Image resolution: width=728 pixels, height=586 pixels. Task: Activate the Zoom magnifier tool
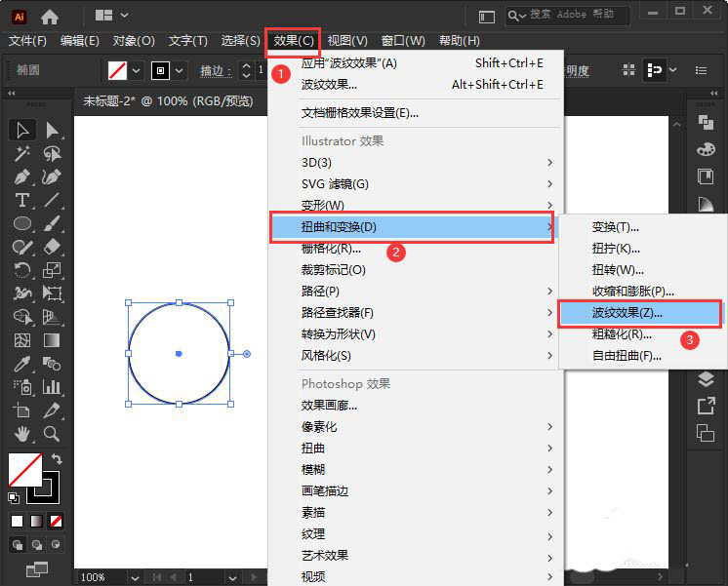tap(52, 434)
